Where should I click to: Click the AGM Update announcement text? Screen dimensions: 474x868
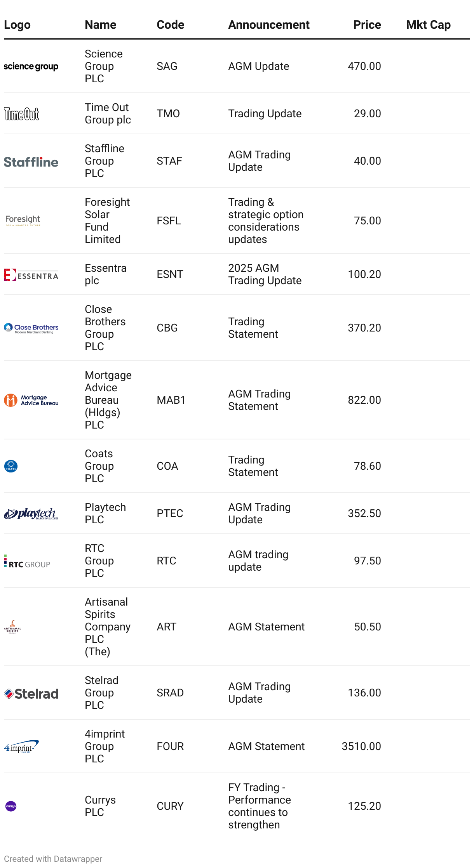coord(259,66)
